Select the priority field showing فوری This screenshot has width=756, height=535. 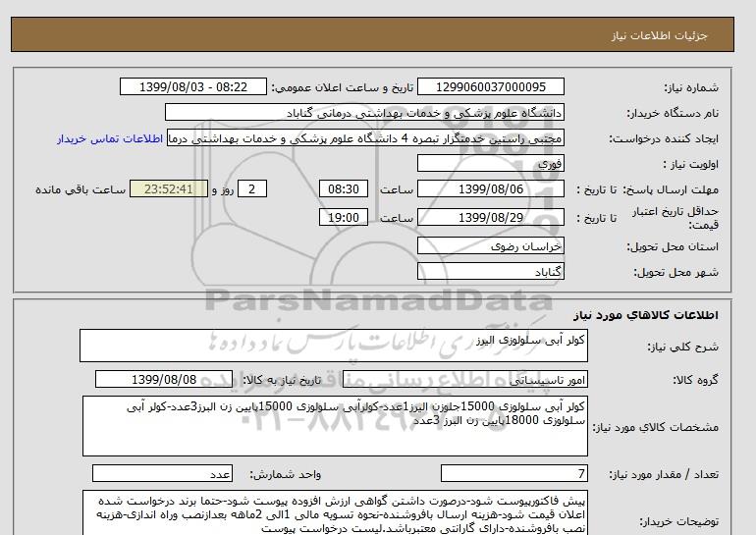(x=490, y=163)
